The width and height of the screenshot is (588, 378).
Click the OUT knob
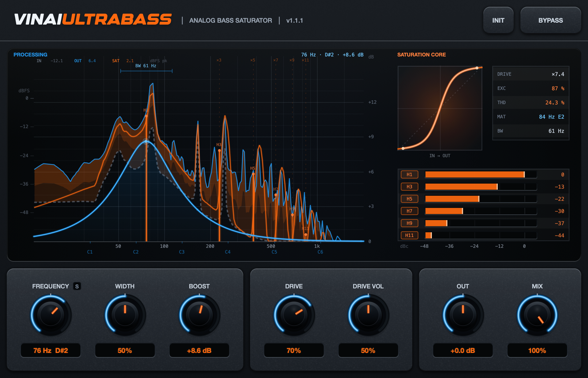[463, 315]
